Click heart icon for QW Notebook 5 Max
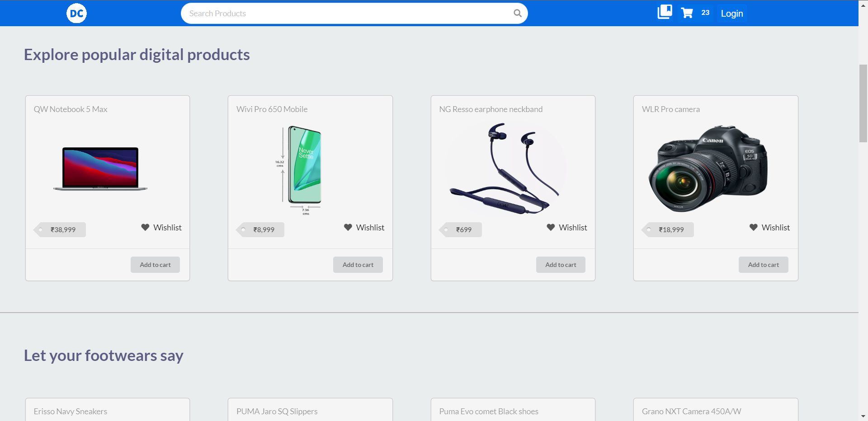 [x=145, y=227]
